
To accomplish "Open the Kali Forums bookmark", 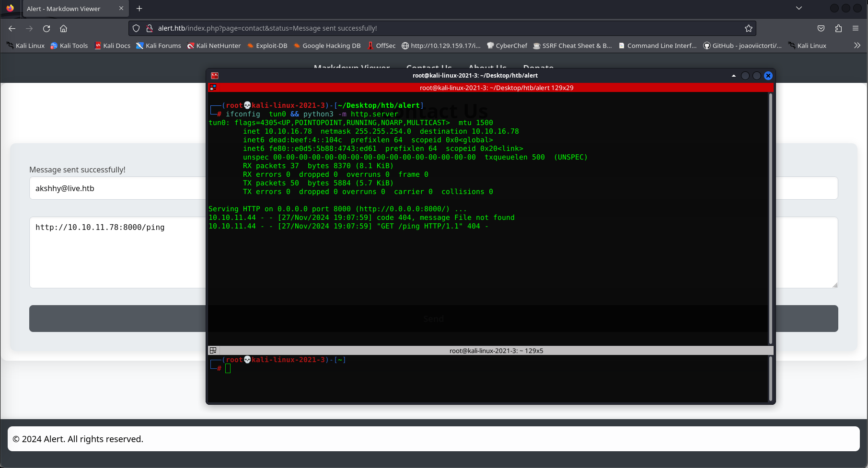I will point(159,46).
